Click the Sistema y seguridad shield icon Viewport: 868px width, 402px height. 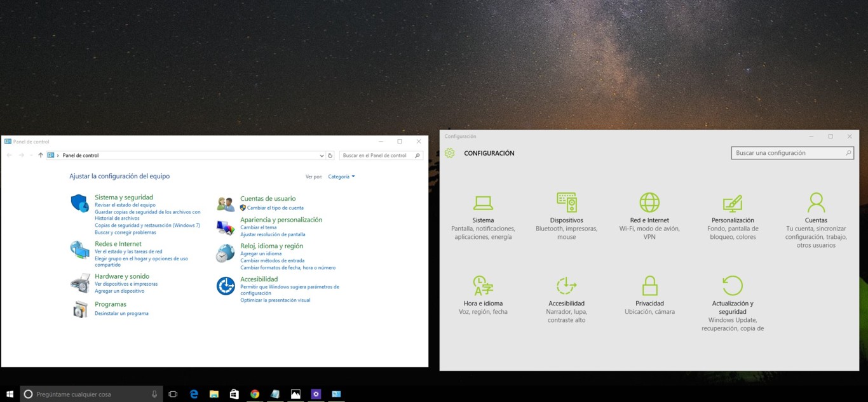coord(79,203)
